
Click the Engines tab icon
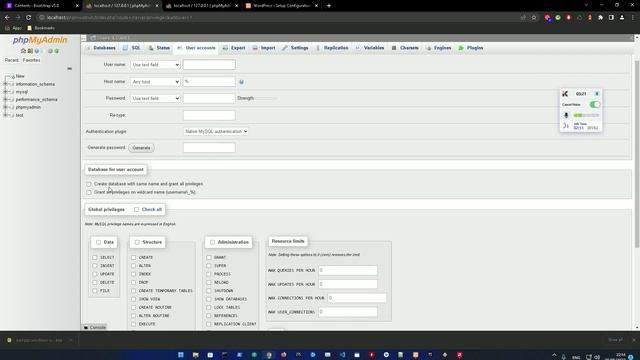point(428,48)
